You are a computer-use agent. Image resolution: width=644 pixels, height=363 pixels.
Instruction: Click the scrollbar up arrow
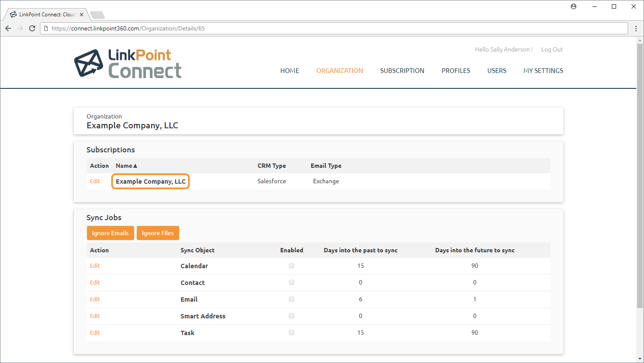(x=640, y=40)
